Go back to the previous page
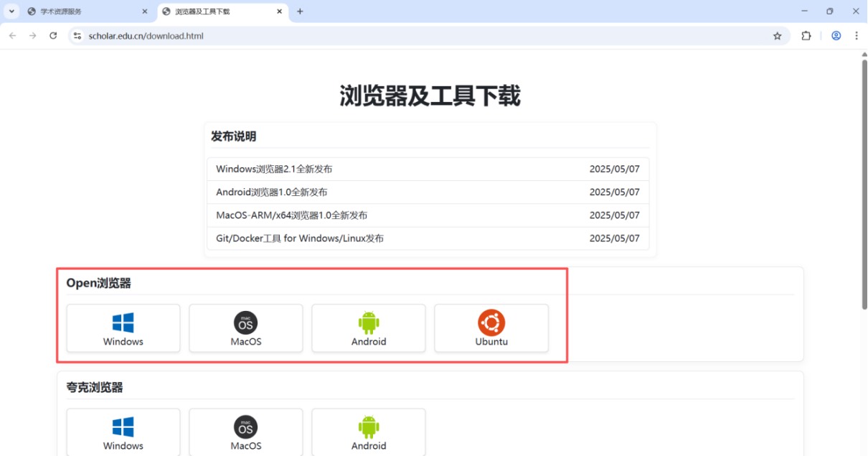 (12, 36)
